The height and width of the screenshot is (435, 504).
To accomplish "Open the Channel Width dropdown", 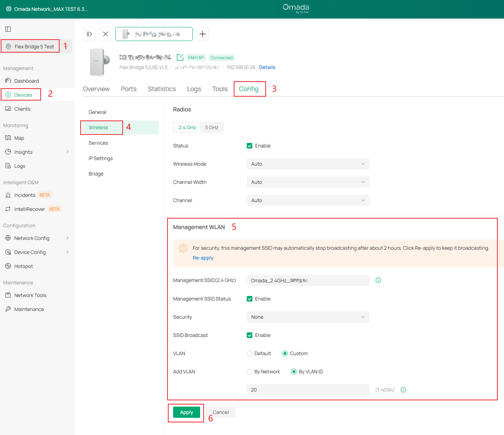I will tap(308, 182).
